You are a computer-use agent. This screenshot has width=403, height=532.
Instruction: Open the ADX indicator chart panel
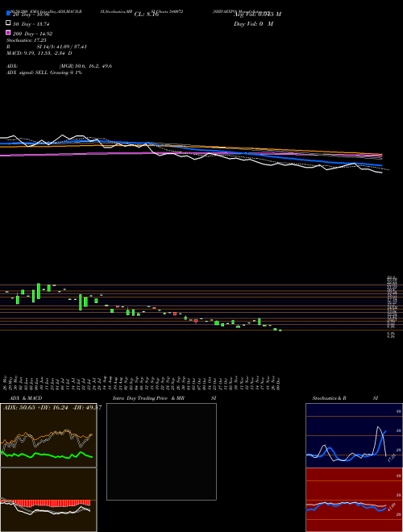pyautogui.click(x=48, y=434)
